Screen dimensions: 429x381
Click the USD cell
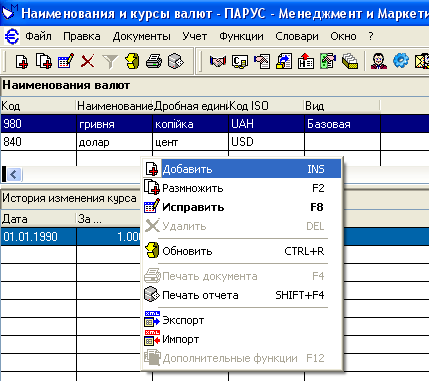coord(267,142)
